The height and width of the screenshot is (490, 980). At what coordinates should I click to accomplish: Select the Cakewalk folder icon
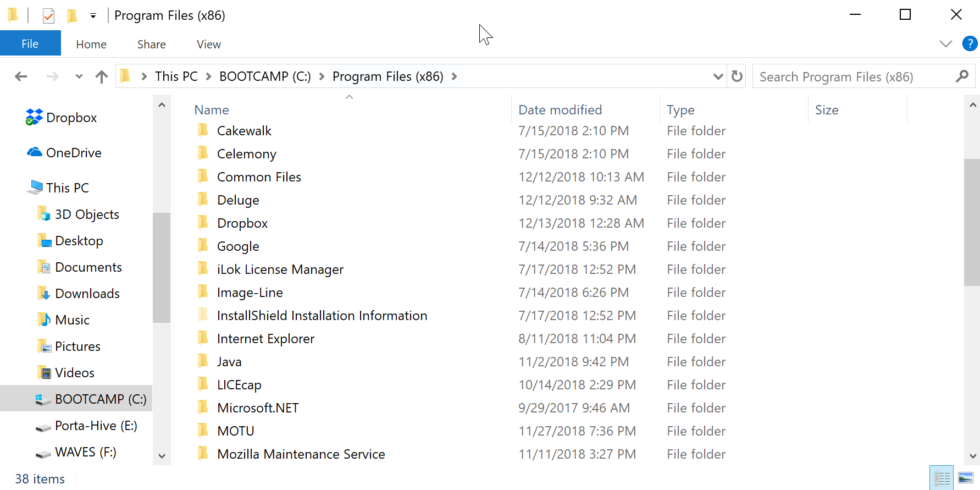click(203, 130)
